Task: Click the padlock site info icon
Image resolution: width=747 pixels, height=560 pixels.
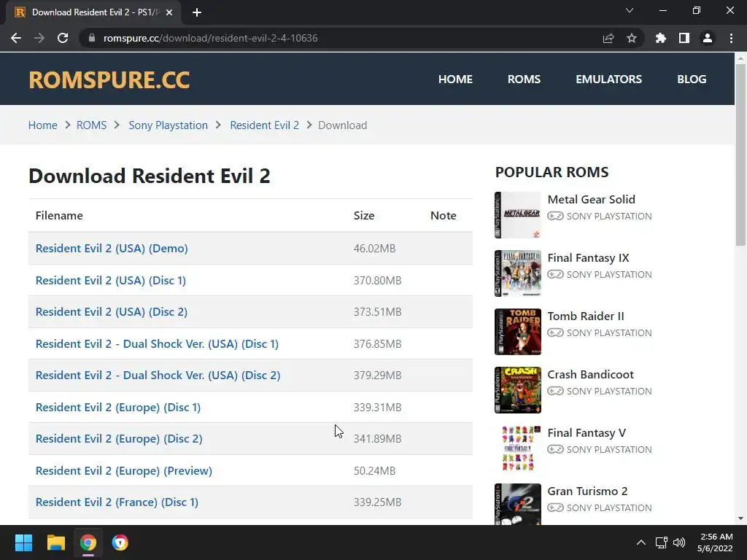Action: [x=91, y=38]
